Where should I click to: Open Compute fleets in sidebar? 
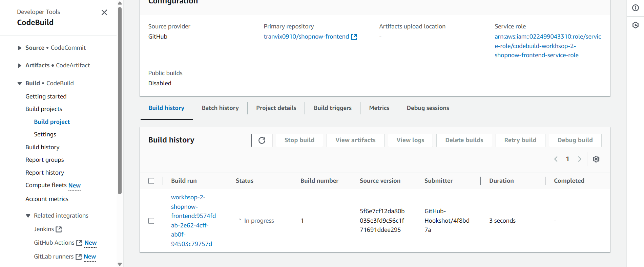(46, 185)
